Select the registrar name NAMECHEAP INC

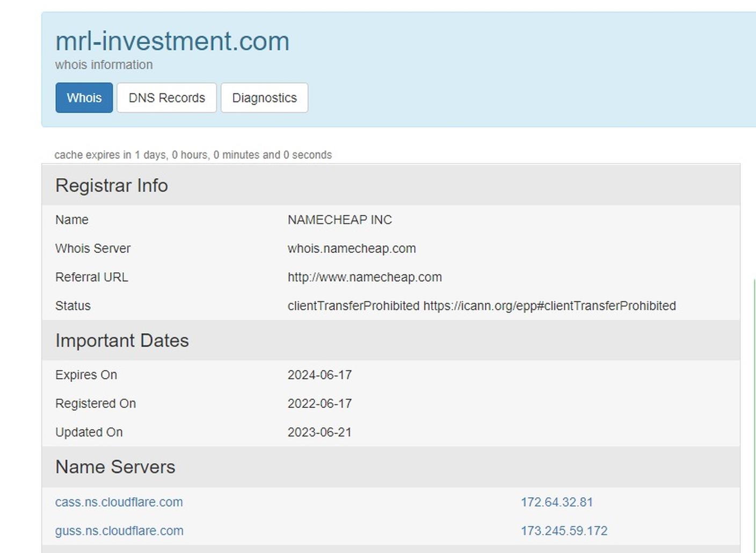(340, 220)
